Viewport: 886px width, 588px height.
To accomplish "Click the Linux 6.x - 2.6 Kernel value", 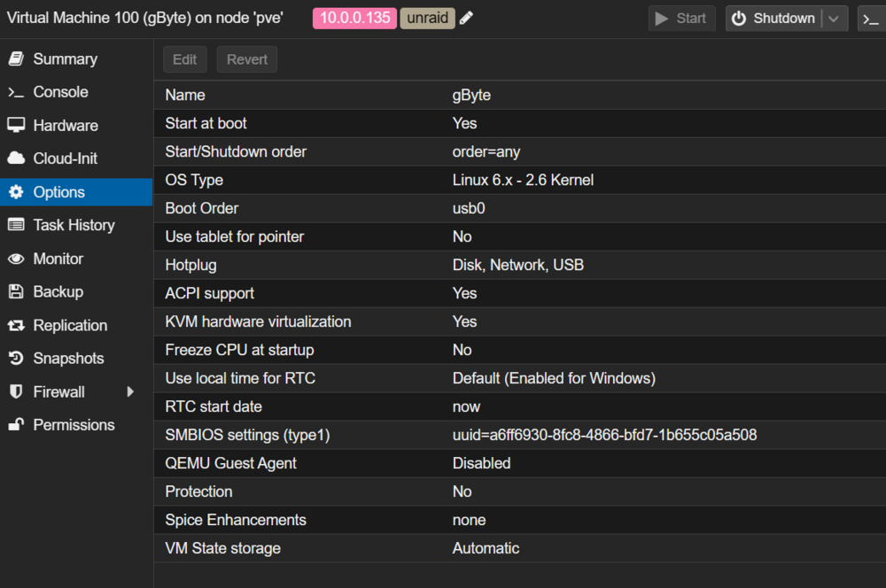I will [523, 180].
